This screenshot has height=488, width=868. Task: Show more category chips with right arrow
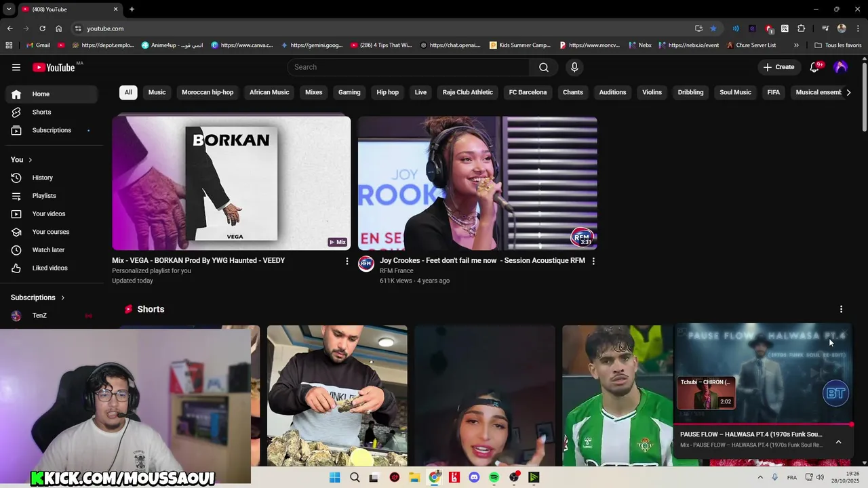tap(848, 92)
